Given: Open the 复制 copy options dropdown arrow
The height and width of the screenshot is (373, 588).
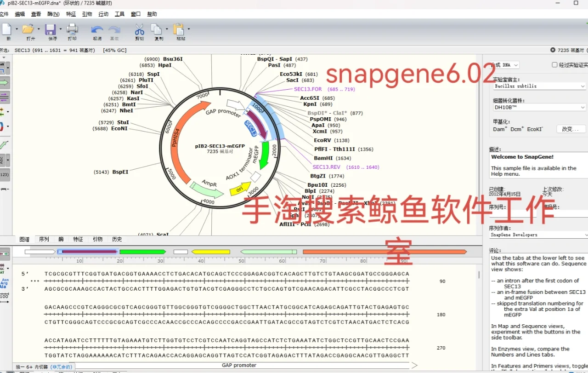Looking at the screenshot, I should pyautogui.click(x=167, y=29).
